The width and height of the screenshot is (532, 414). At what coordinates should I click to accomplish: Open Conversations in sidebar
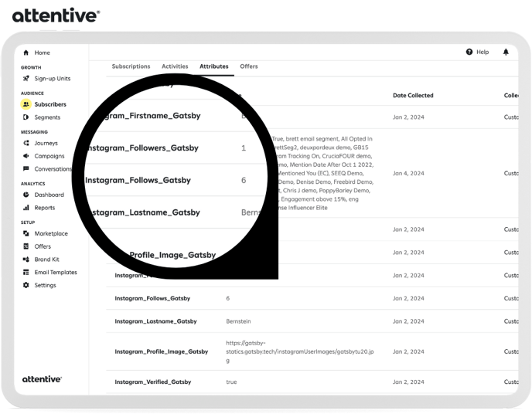point(53,168)
